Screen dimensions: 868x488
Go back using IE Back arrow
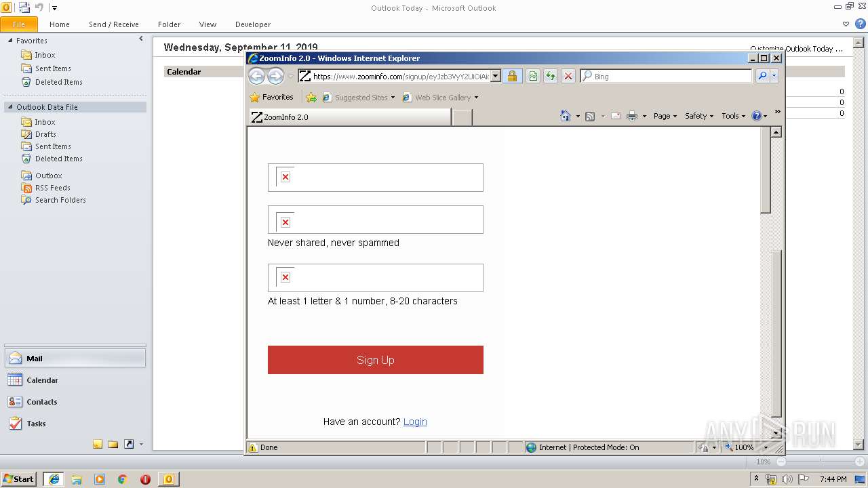pos(256,76)
